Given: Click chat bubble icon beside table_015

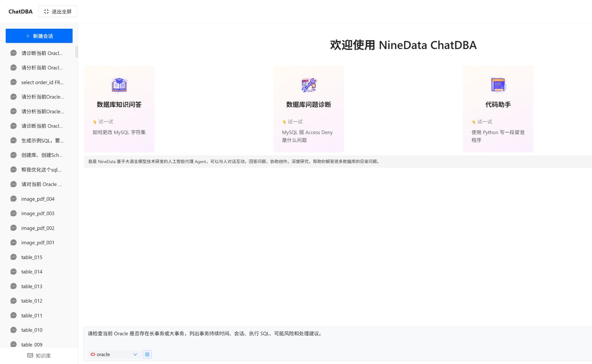Looking at the screenshot, I should (x=14, y=257).
